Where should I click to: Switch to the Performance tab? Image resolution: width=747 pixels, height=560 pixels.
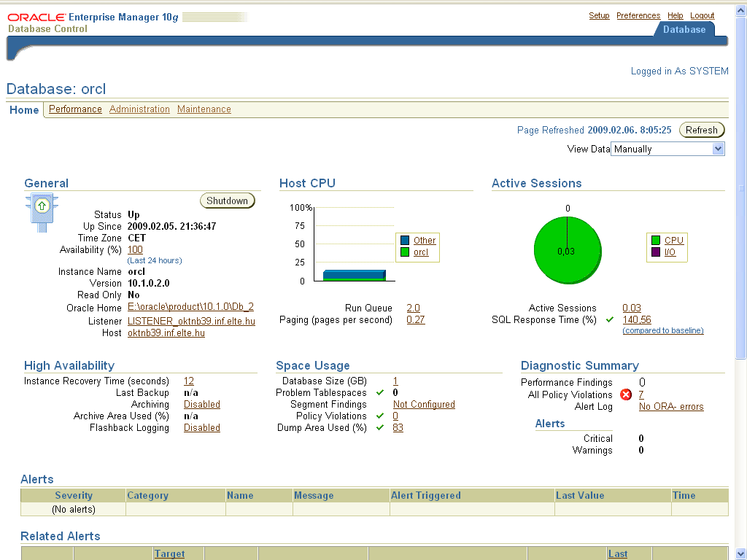75,109
